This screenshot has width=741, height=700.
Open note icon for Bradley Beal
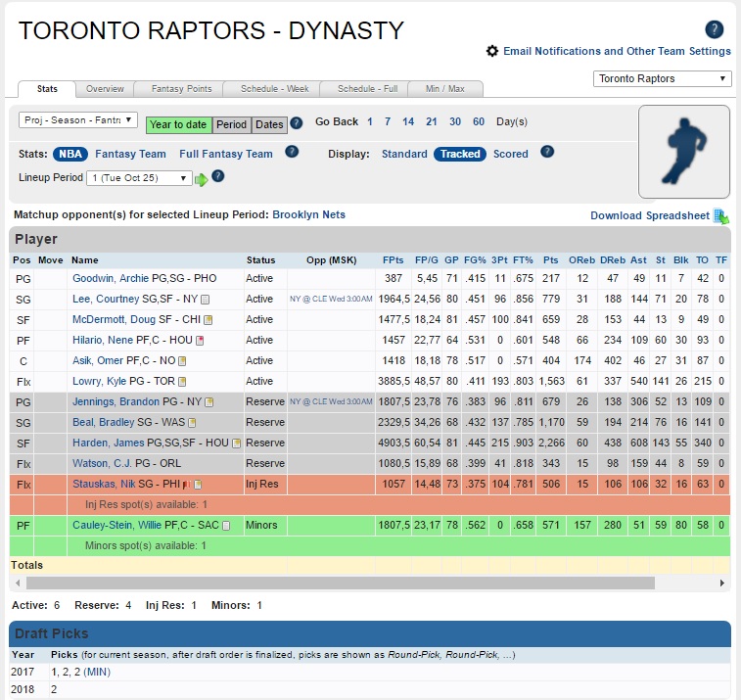tap(192, 423)
